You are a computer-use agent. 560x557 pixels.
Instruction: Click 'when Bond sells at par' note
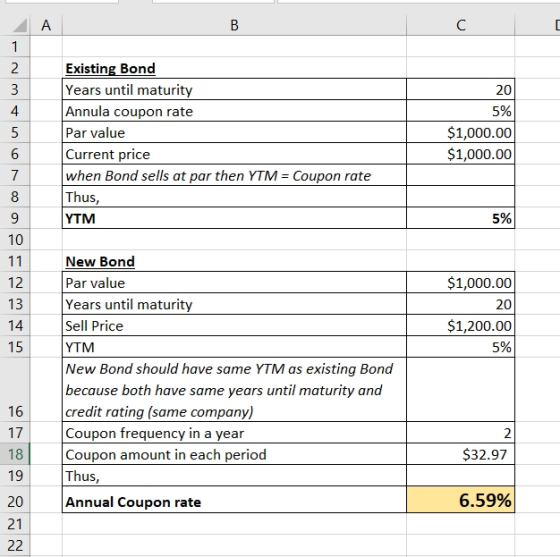(x=234, y=175)
